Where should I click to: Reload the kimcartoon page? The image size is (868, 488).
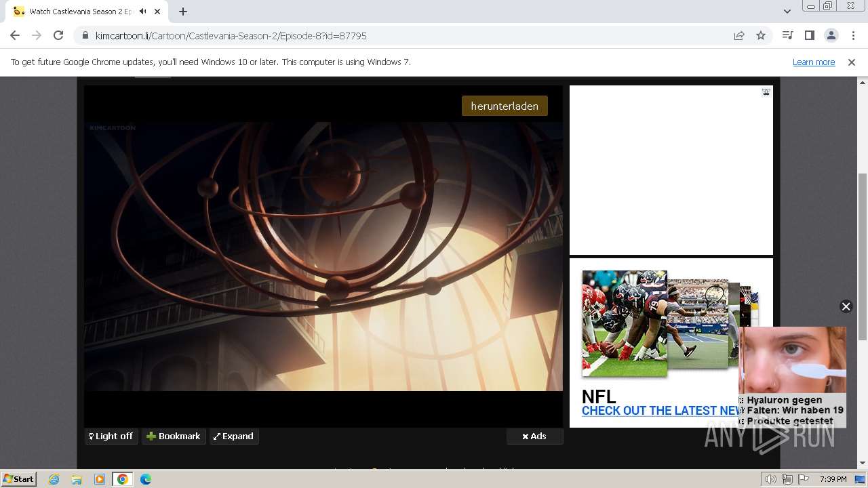point(58,35)
